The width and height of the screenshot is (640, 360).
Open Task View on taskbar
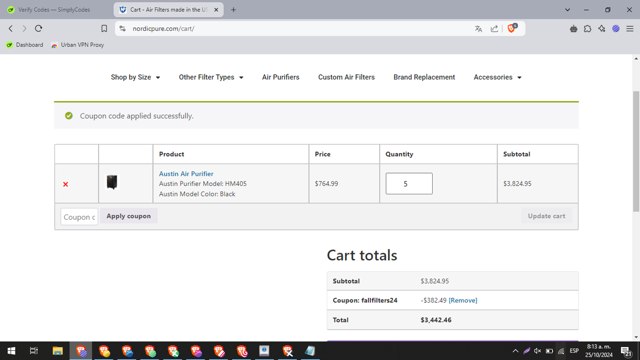point(34,351)
